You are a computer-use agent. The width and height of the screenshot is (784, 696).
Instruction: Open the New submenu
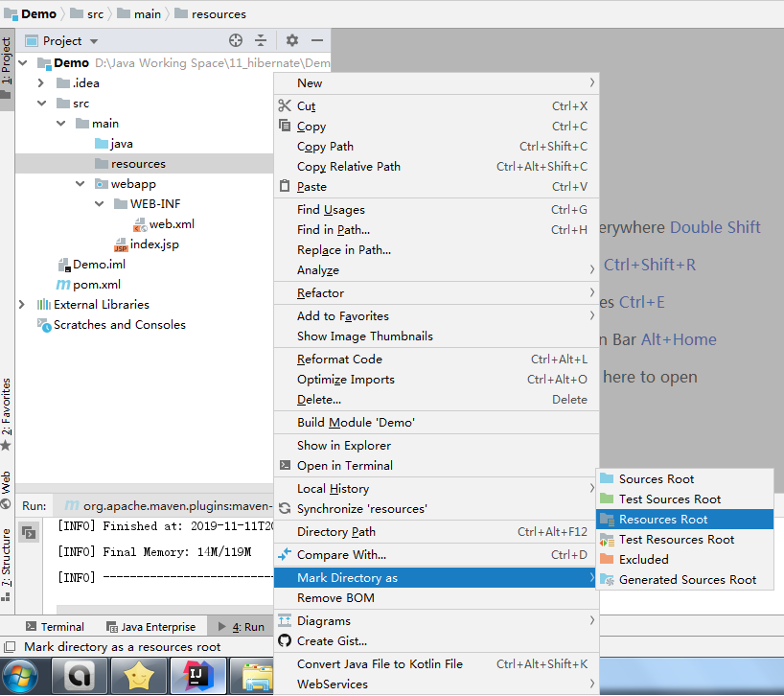tap(436, 83)
